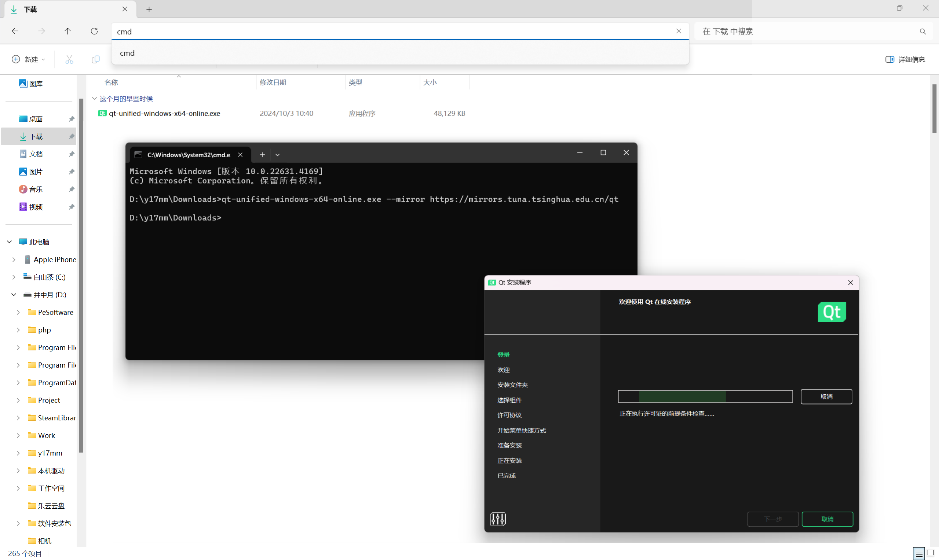Open the 新建 dropdown menu
The height and width of the screenshot is (560, 939).
coord(29,59)
